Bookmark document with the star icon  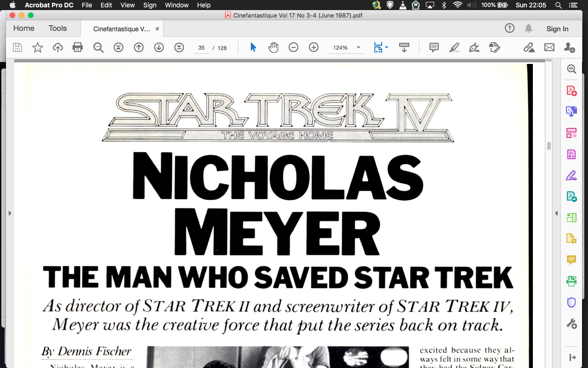tap(38, 47)
